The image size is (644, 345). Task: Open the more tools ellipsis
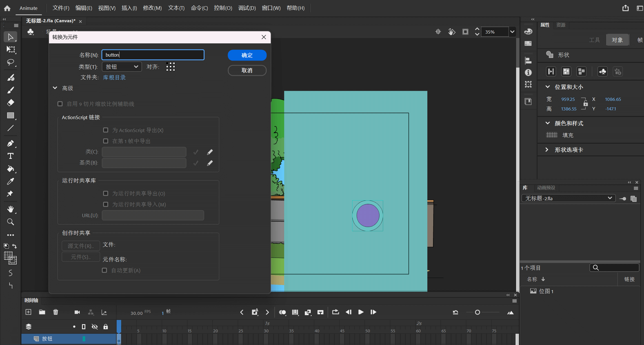coord(10,235)
